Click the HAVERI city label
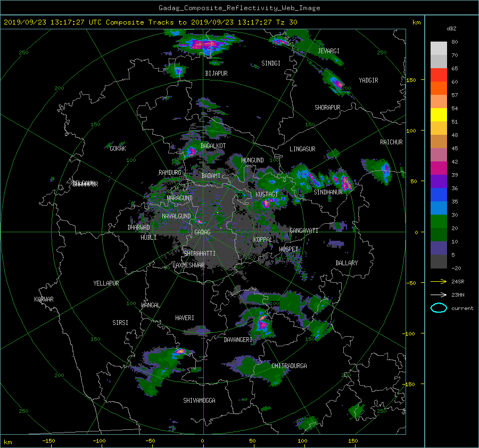The width and height of the screenshot is (479, 448). [185, 318]
